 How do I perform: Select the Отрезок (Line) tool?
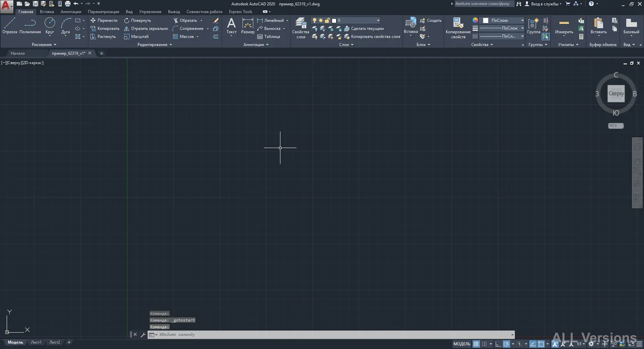coord(10,26)
